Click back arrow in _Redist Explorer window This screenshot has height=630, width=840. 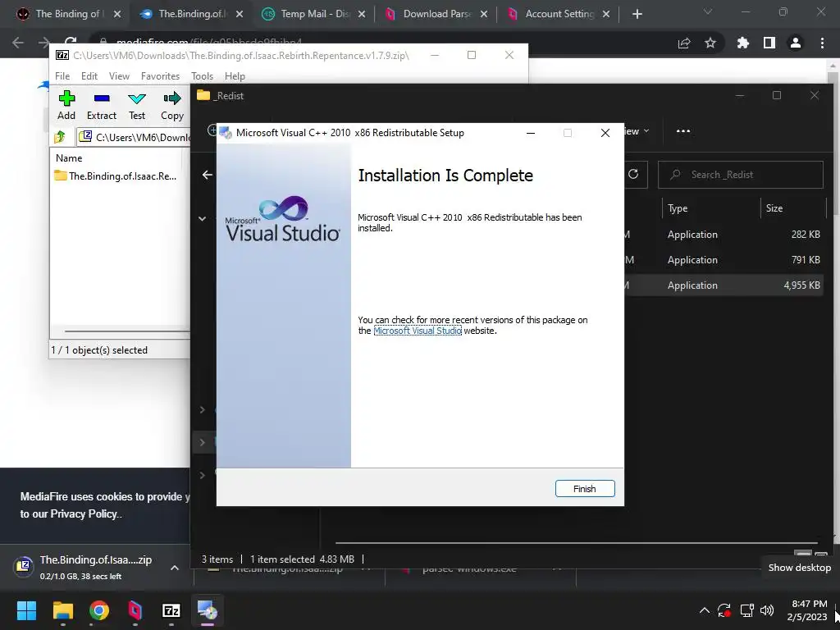click(208, 175)
